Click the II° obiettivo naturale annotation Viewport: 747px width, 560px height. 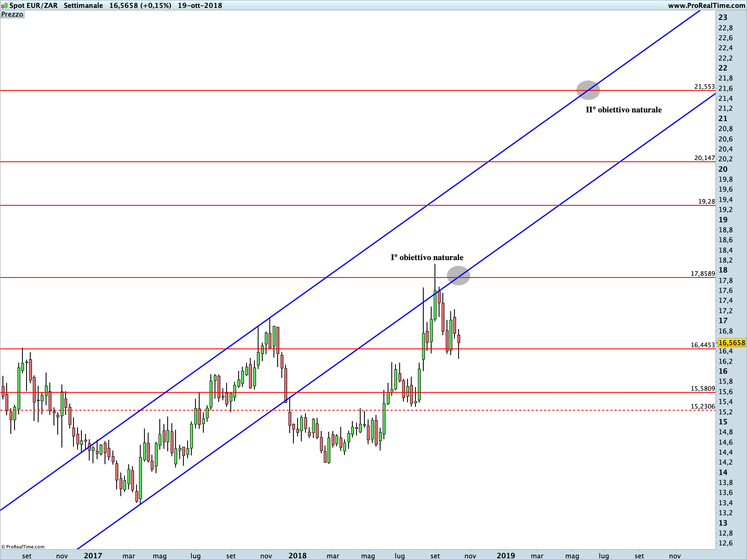[624, 110]
